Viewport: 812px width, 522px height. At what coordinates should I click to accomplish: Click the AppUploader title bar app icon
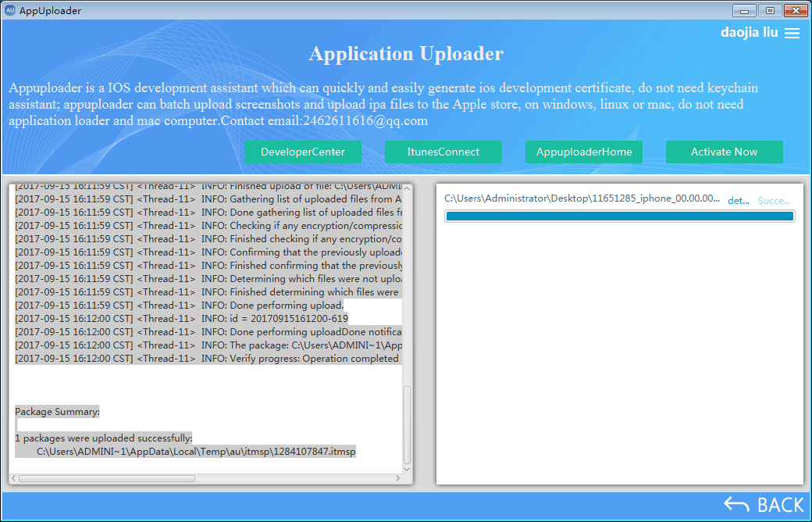[10, 10]
